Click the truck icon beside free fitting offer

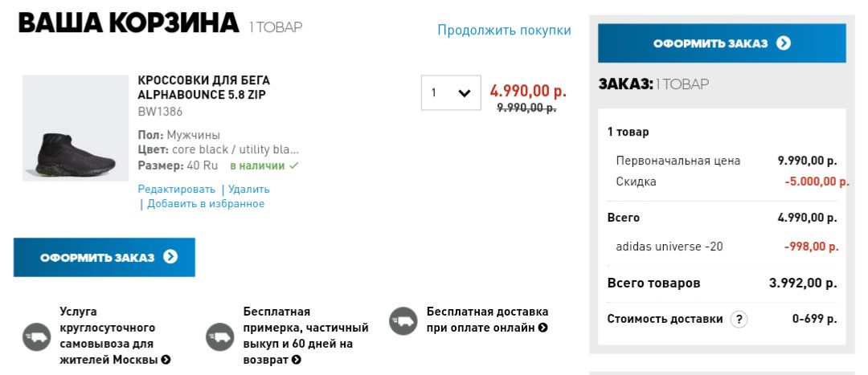[219, 336]
